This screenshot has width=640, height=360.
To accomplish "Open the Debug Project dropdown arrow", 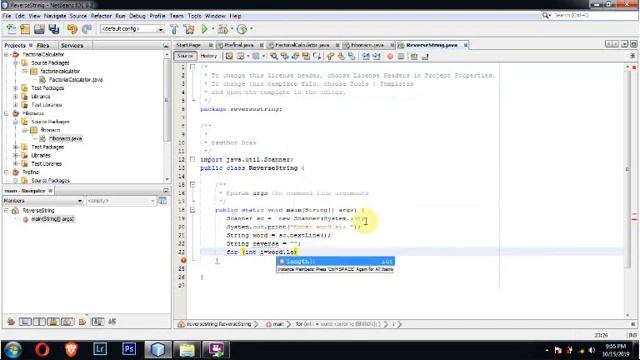I will (231, 29).
